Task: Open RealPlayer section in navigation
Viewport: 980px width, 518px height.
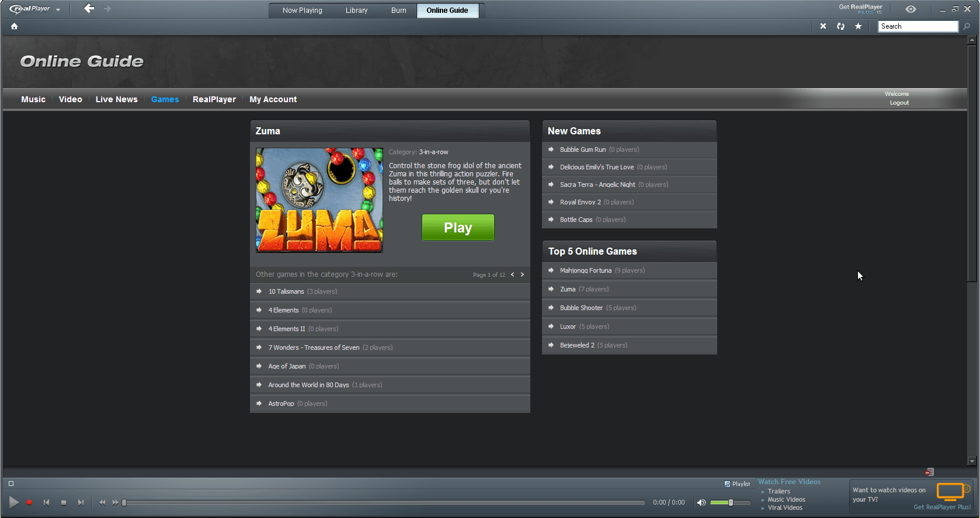Action: click(x=214, y=99)
